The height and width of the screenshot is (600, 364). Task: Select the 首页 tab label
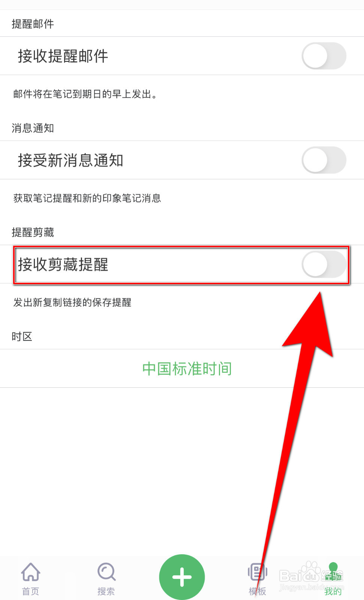[31, 591]
